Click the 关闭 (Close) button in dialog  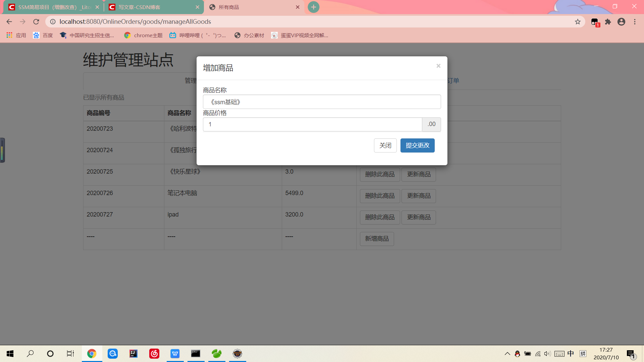385,145
